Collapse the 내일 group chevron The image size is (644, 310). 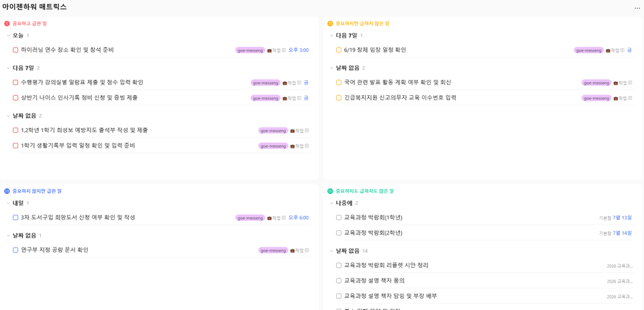[x=8, y=203]
